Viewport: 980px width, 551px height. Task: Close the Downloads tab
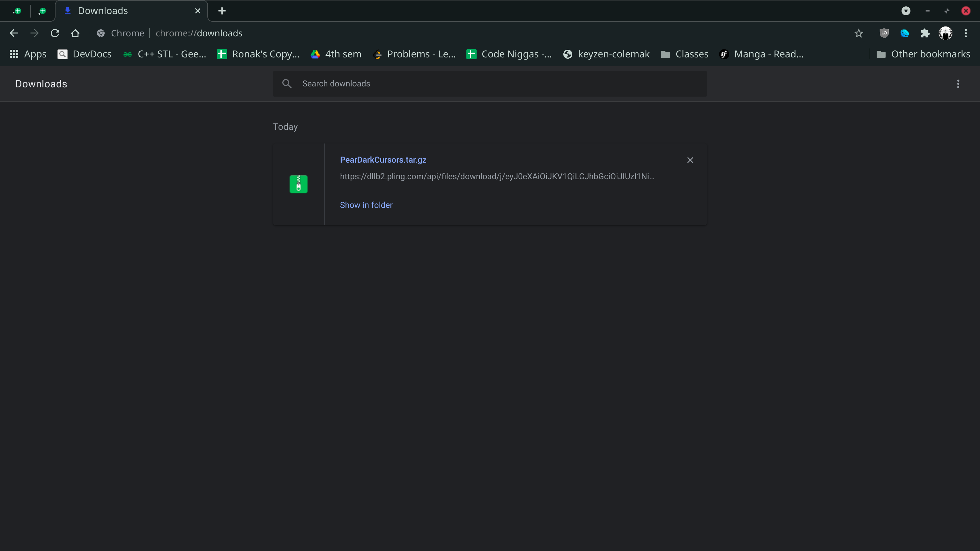click(x=197, y=11)
